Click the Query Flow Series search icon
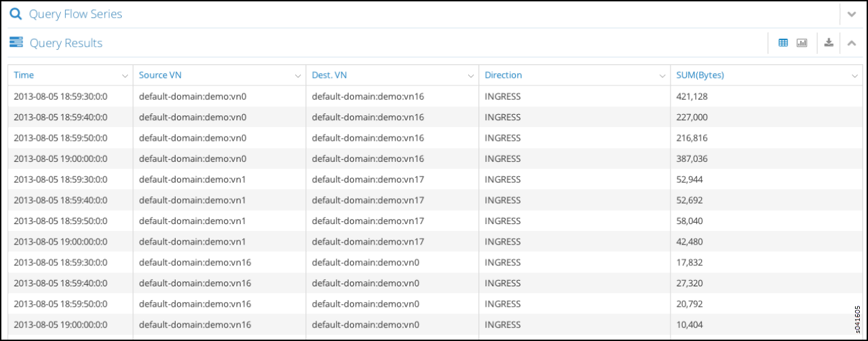868x341 pixels. click(x=16, y=14)
